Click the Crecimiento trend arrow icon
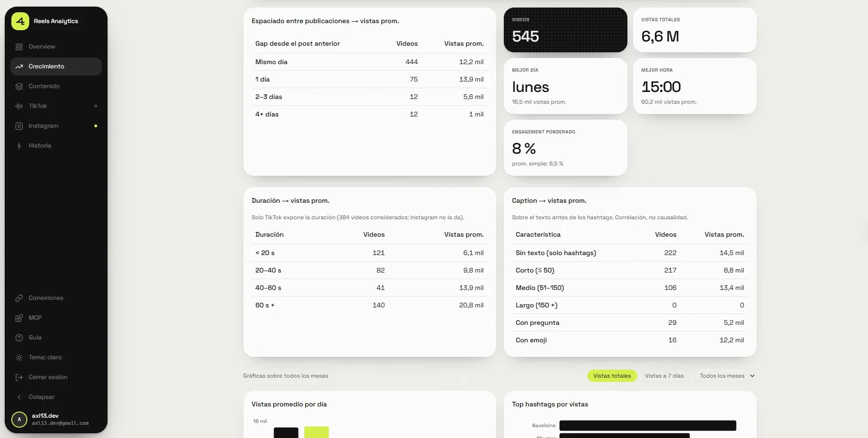868x438 pixels. tap(19, 66)
